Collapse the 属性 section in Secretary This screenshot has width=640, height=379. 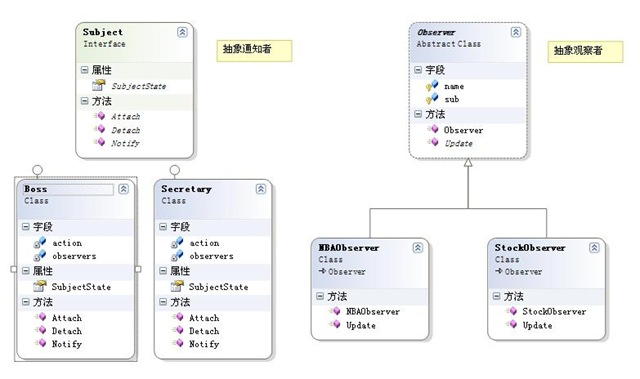point(163,270)
